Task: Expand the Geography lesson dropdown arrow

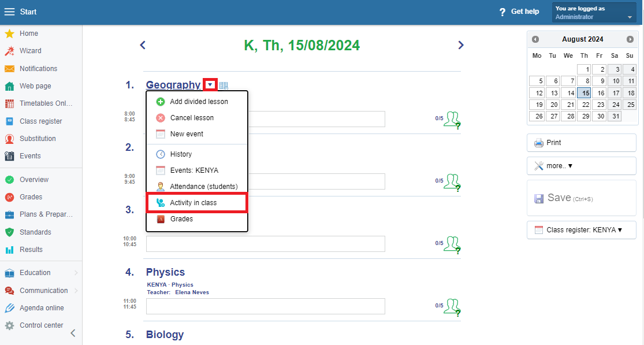Action: click(x=210, y=85)
